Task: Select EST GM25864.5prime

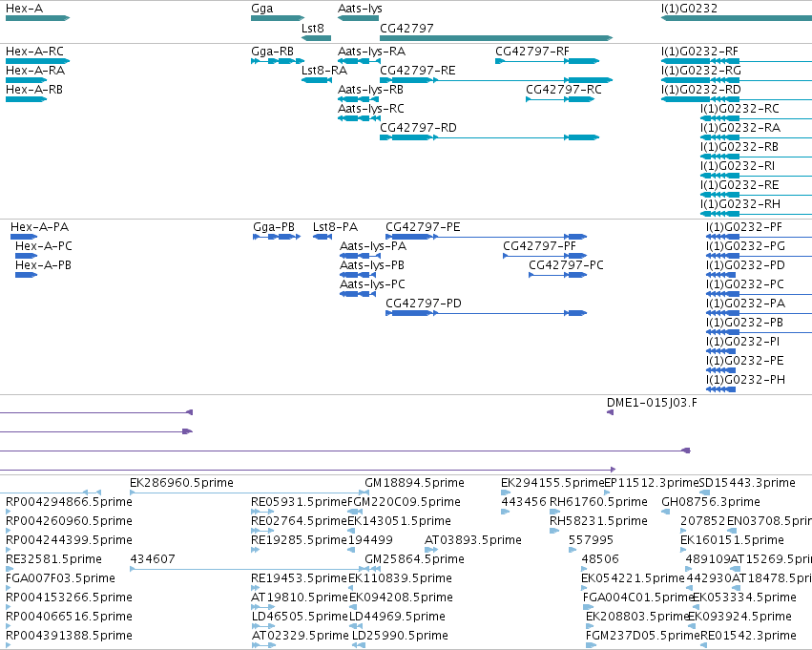Action: [x=414, y=559]
